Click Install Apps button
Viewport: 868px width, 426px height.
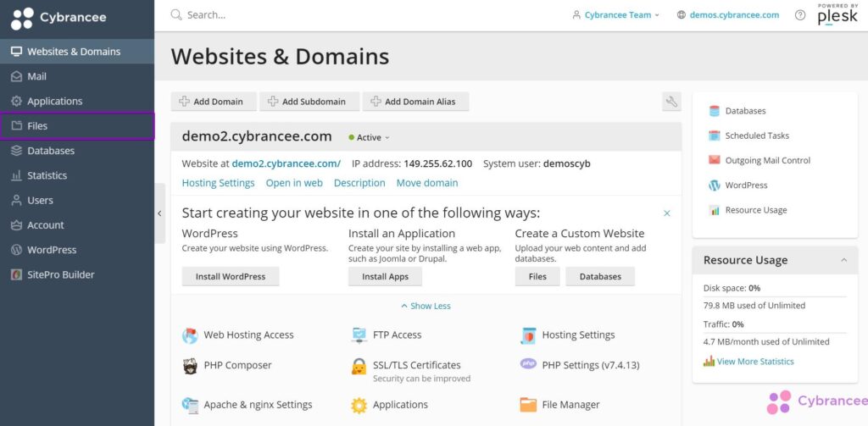[x=386, y=276]
